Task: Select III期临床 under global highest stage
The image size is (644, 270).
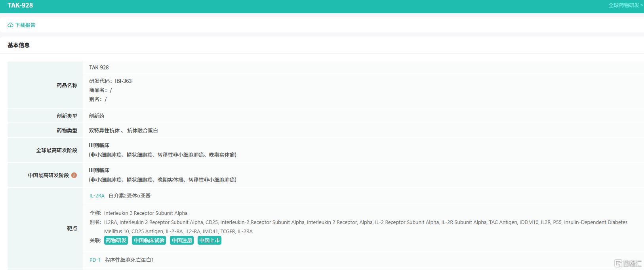Action: 99,145
